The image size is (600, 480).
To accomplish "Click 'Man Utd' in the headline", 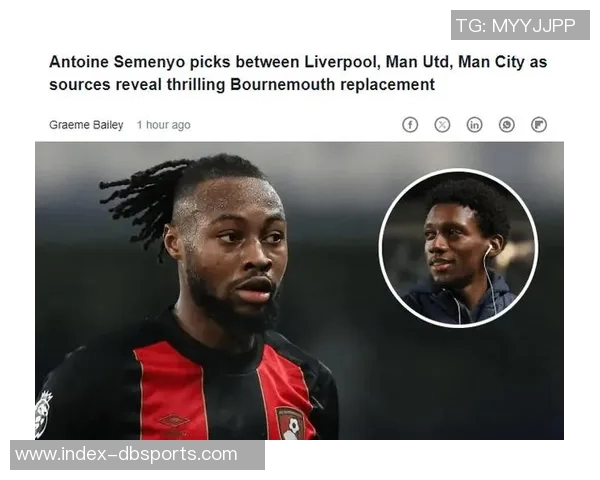I will (419, 62).
